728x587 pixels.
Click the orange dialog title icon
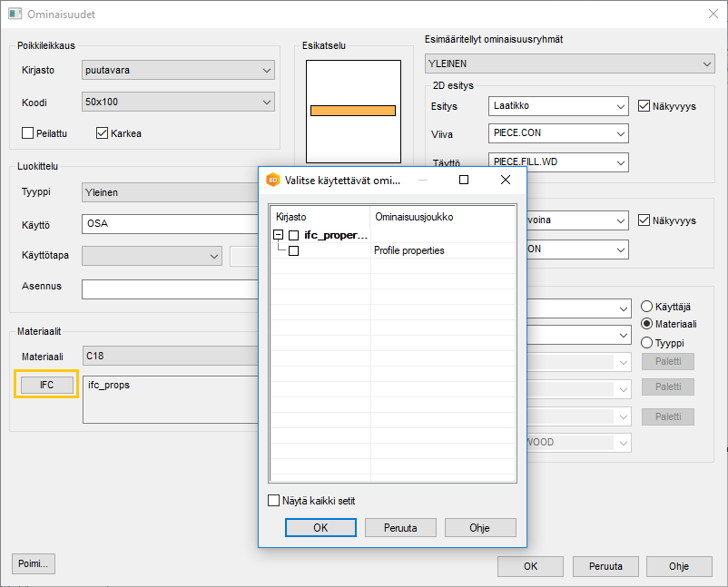[x=272, y=180]
